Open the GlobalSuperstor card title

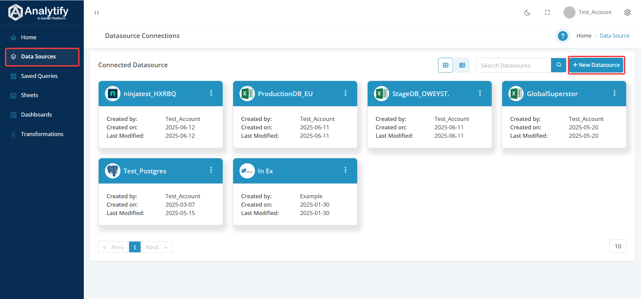(552, 94)
